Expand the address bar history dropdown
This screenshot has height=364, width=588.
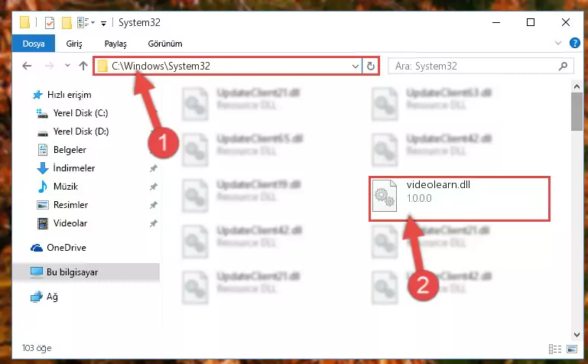(x=355, y=67)
